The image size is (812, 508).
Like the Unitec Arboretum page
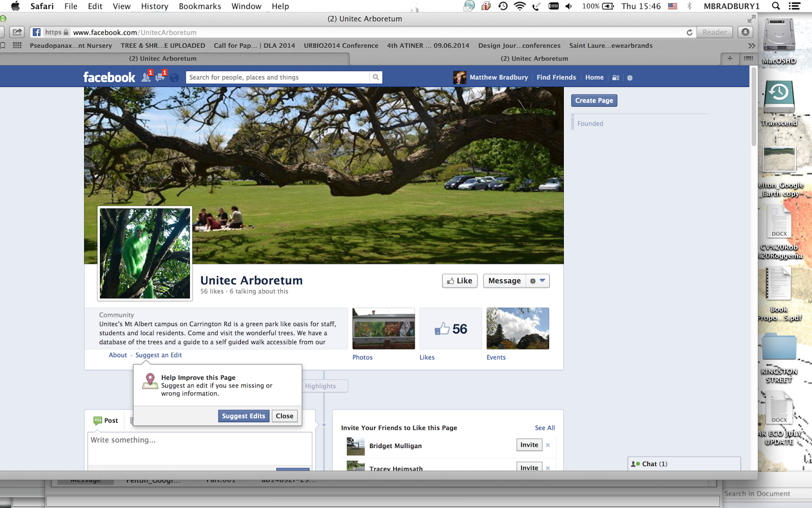coord(460,281)
